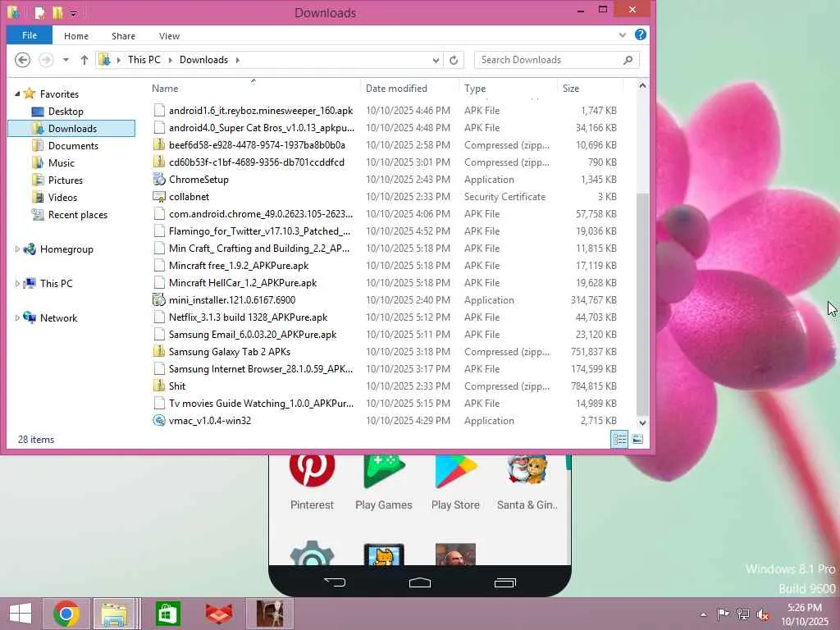Open ChromeSetup application file
The height and width of the screenshot is (630, 840).
pos(199,180)
